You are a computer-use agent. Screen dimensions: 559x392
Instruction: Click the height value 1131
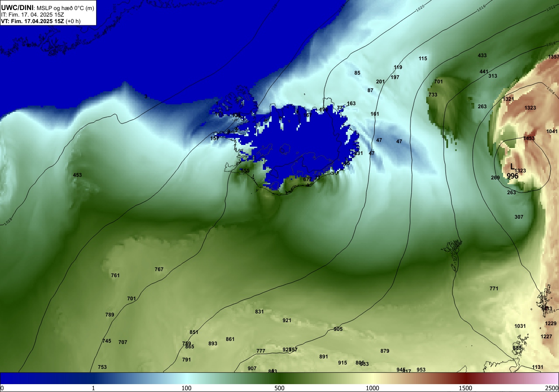point(538,367)
